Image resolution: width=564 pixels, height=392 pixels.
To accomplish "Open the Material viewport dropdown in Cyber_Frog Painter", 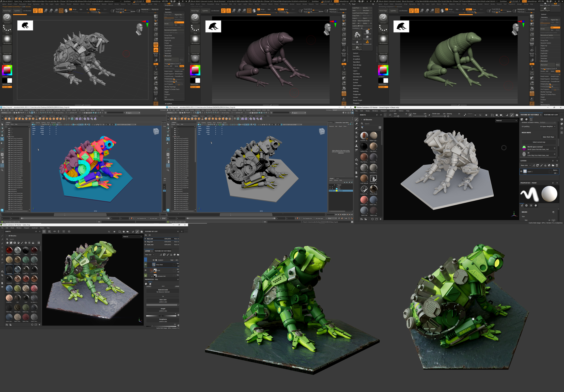I will (x=132, y=237).
